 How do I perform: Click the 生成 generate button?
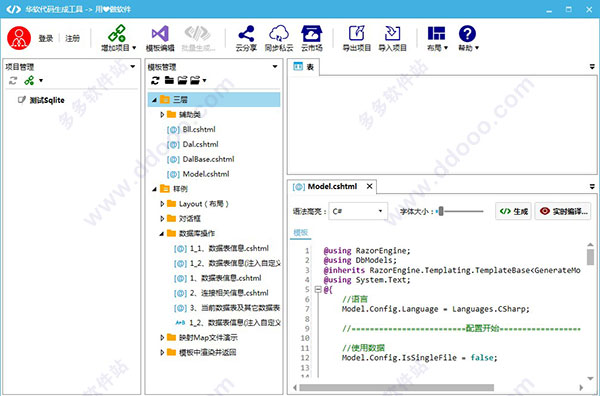tap(514, 211)
